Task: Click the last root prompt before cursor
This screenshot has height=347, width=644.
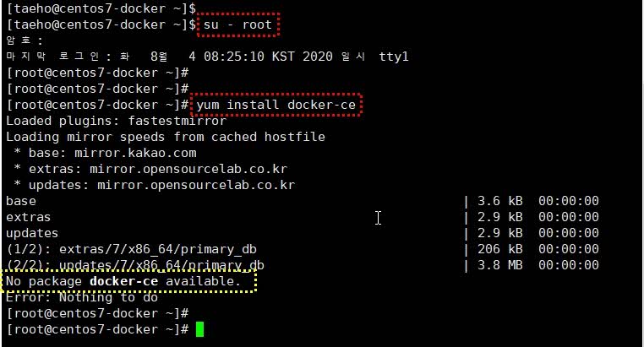Action: 97,329
